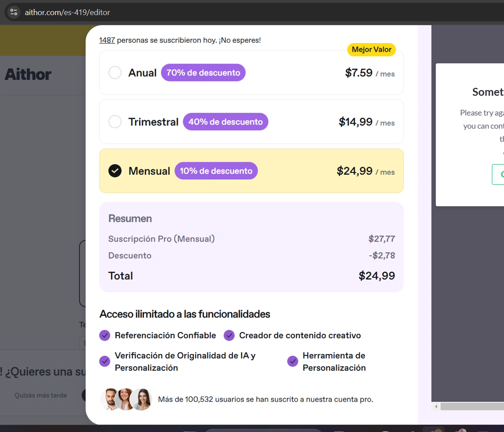Click the Trimestral plan label
The width and height of the screenshot is (504, 432).
[x=153, y=122]
